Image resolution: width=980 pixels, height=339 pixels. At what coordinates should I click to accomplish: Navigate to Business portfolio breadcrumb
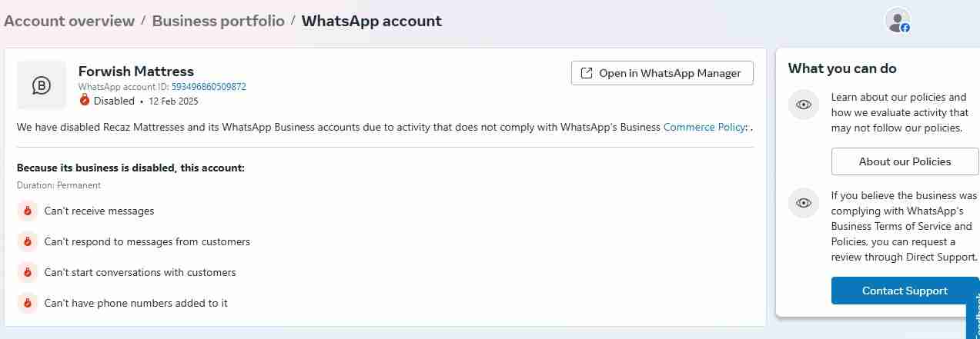point(218,21)
